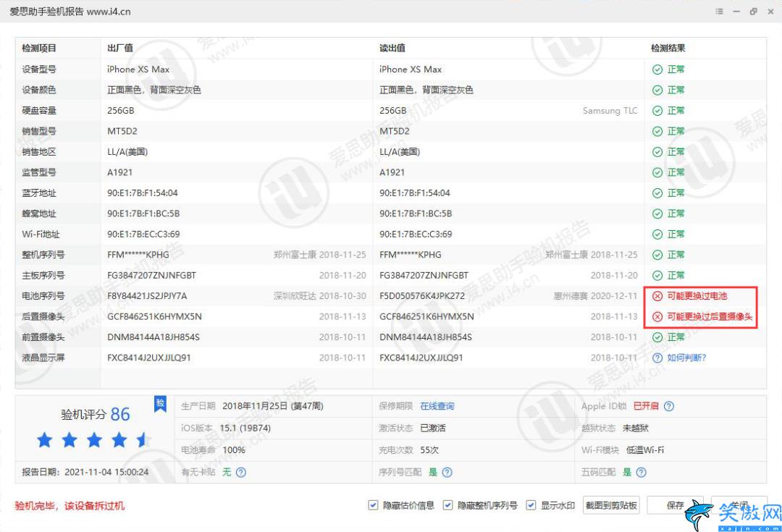Toggle the 显示水印 checkbox
The width and height of the screenshot is (782, 532).
(531, 505)
